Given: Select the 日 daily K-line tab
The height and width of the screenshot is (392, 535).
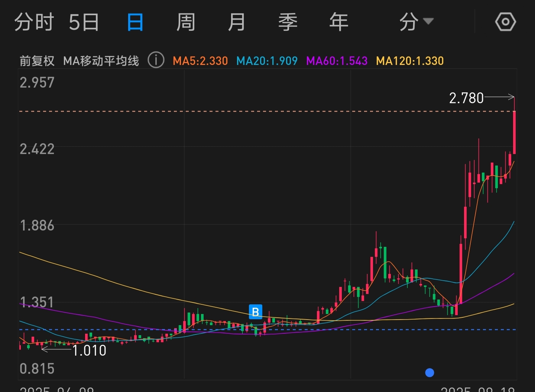Looking at the screenshot, I should pos(135,22).
